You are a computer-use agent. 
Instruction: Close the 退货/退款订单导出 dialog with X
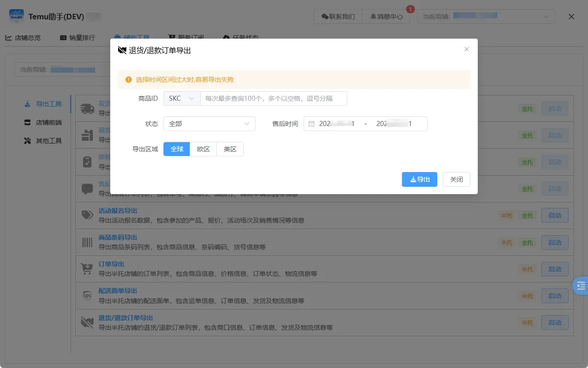(467, 49)
